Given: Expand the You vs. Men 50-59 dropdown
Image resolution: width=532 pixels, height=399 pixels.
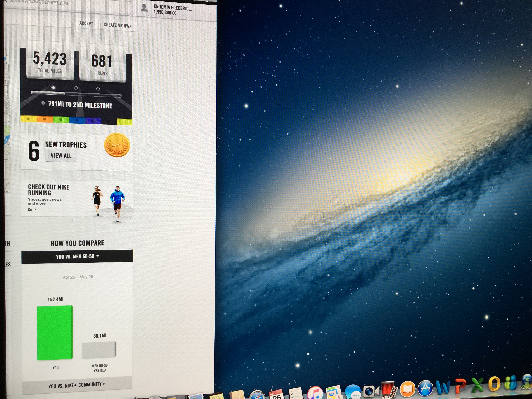Looking at the screenshot, I should tap(77, 256).
